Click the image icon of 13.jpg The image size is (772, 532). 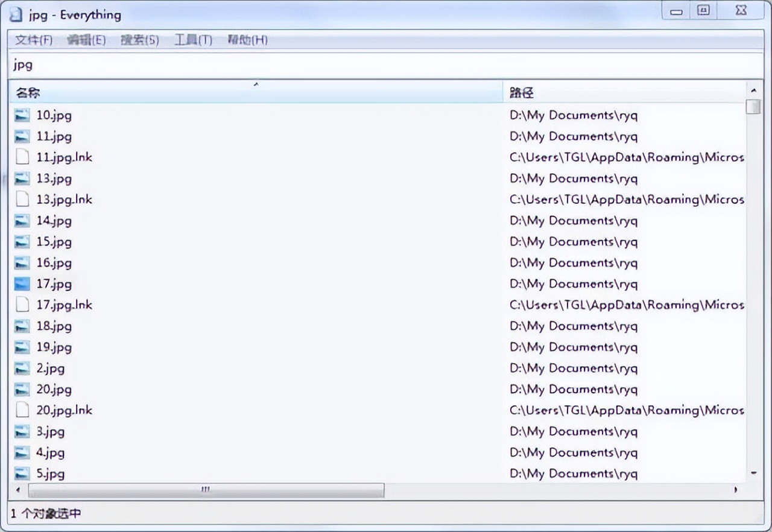pos(22,179)
